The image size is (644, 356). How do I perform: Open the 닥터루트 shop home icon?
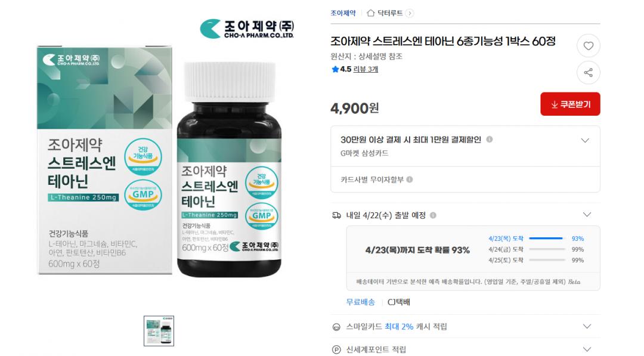coord(370,13)
